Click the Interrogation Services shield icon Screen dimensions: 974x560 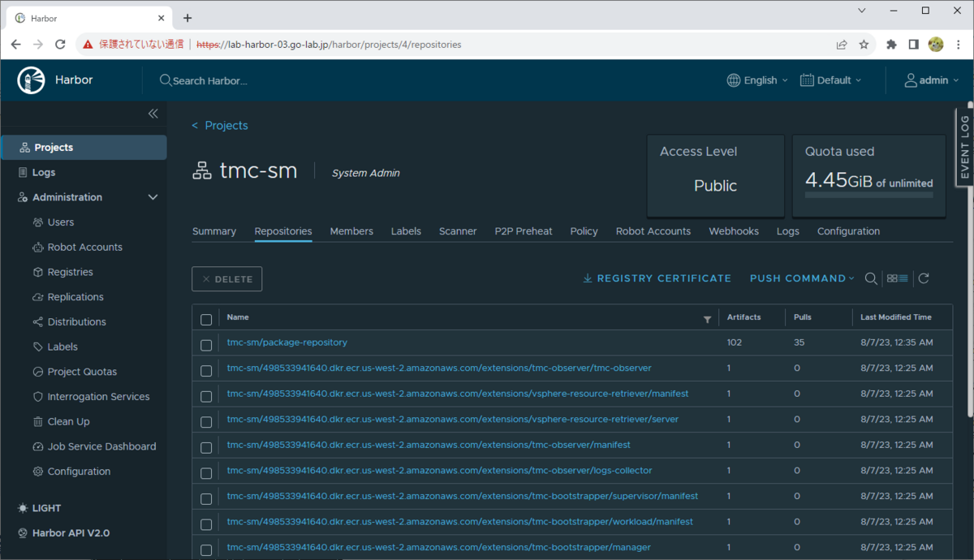pos(38,397)
